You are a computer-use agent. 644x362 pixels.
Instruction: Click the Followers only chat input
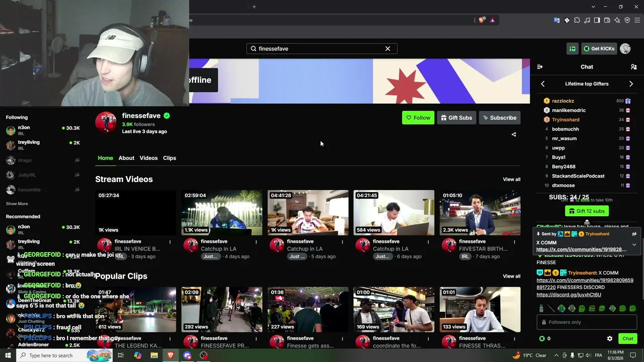click(587, 322)
